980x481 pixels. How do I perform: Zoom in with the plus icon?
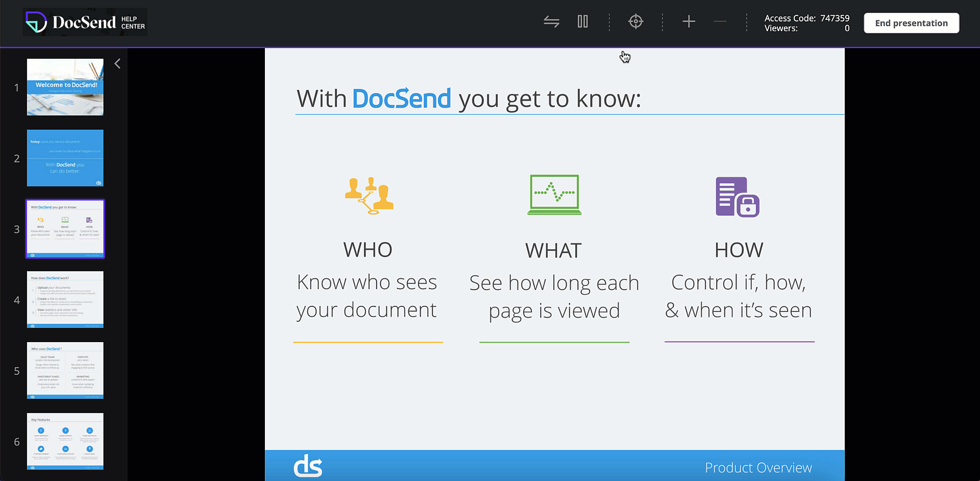click(x=689, y=21)
